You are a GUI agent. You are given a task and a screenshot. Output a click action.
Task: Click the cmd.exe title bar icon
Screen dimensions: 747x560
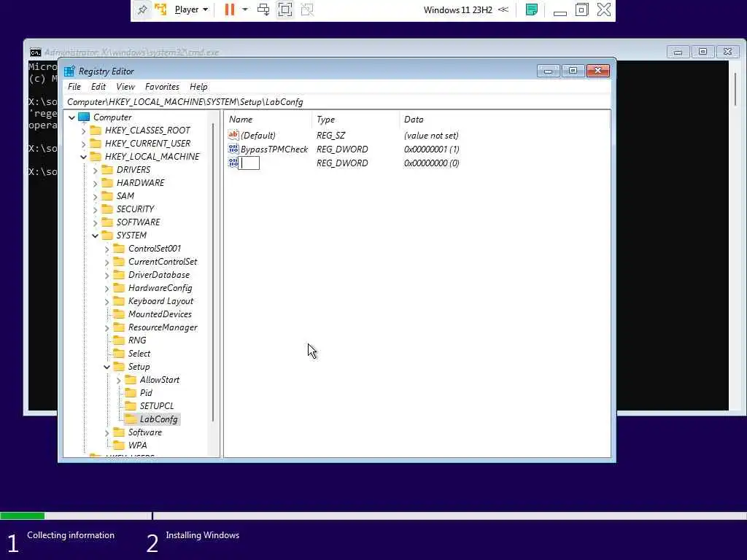[35, 52]
